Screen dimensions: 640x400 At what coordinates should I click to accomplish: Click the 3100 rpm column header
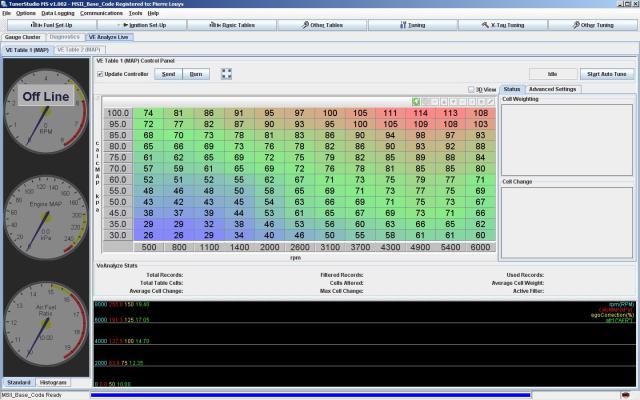pyautogui.click(x=329, y=246)
